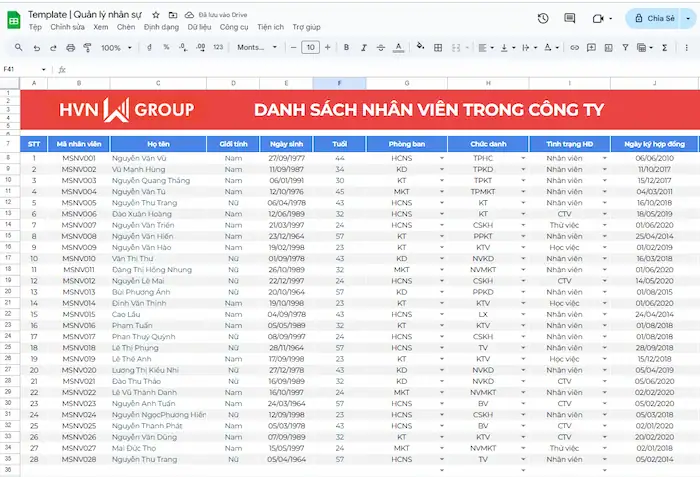Activate the paint format tool
700x477 pixels.
[88, 47]
